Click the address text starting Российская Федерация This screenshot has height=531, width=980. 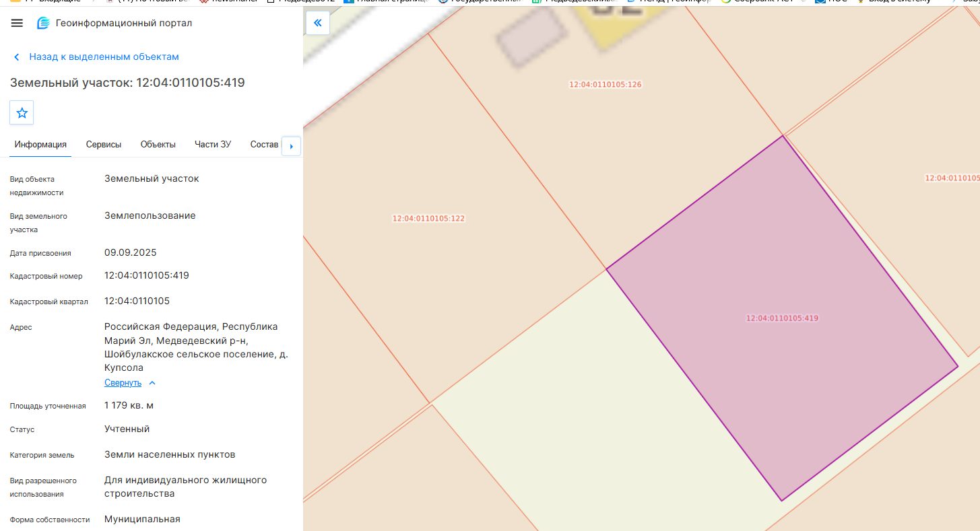197,347
